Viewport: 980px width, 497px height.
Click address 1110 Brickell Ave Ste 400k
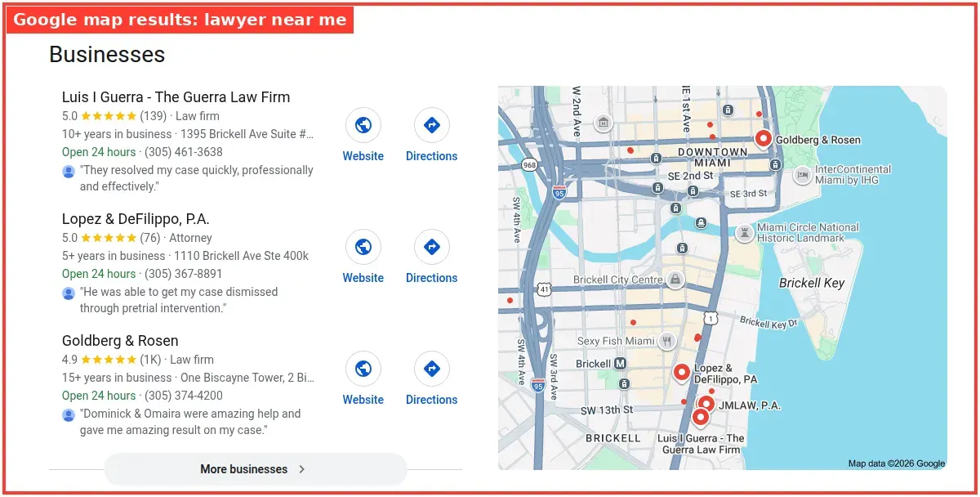point(242,256)
